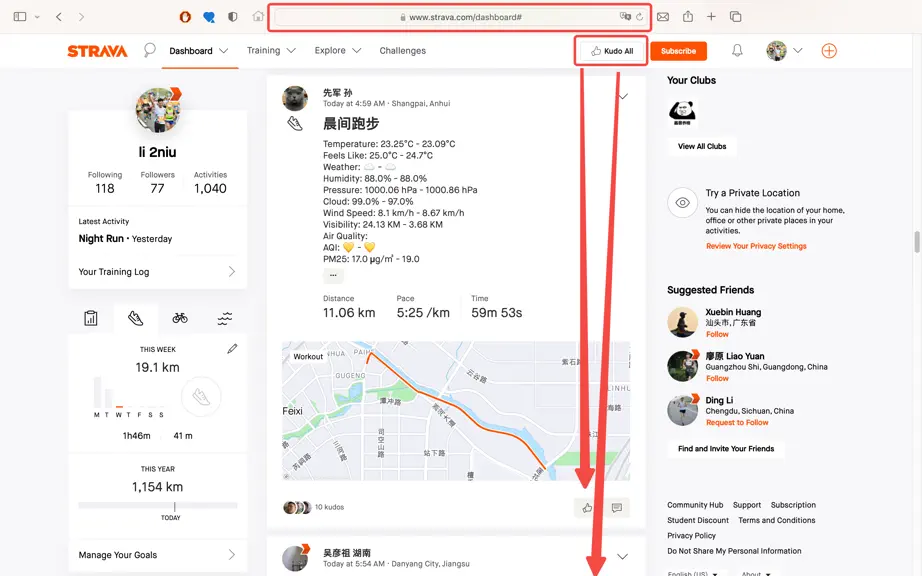Click the translate icon in address bar
The height and width of the screenshot is (576, 922).
coord(624,16)
